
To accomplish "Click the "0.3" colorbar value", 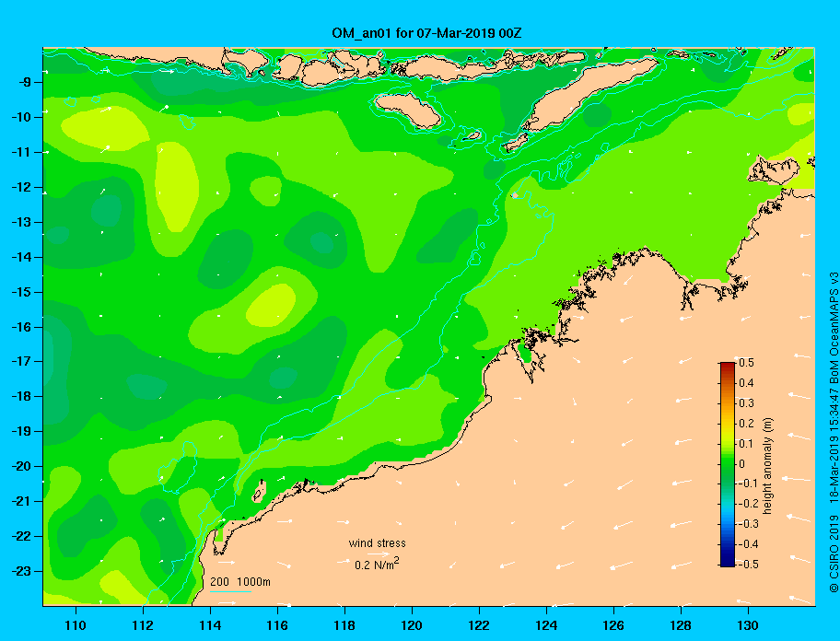I will coord(746,403).
